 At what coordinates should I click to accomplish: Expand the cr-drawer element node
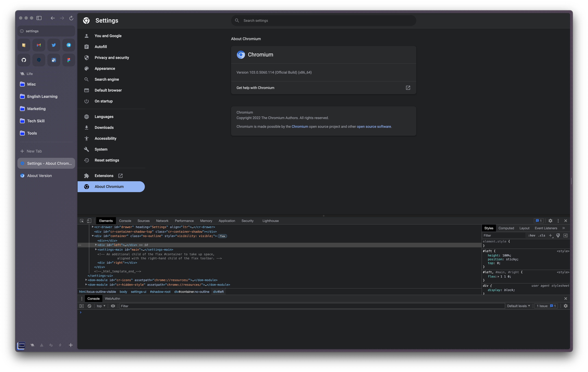(x=93, y=227)
